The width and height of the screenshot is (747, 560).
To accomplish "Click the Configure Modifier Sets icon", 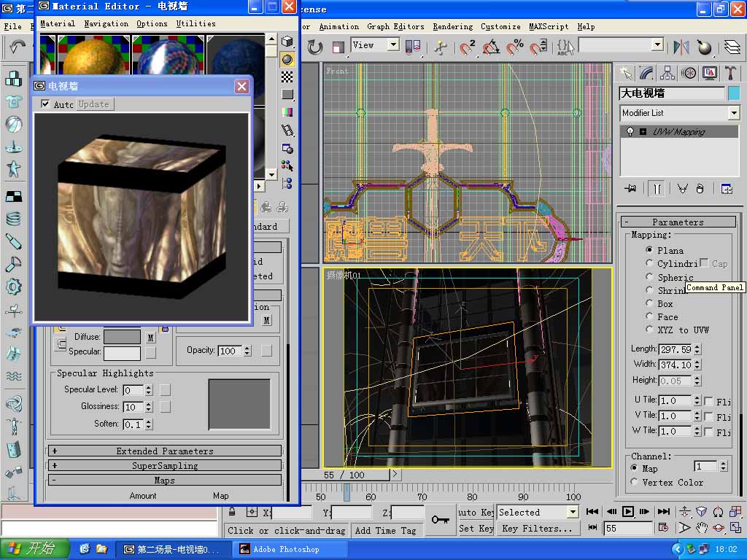I will click(727, 189).
